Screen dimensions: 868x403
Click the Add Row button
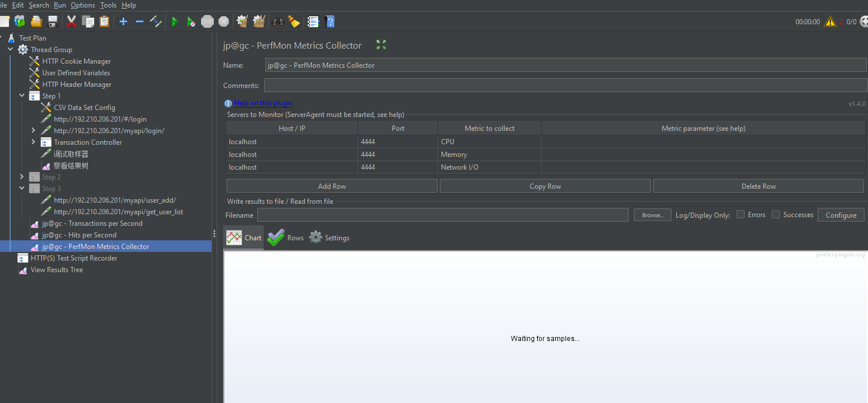pyautogui.click(x=332, y=186)
